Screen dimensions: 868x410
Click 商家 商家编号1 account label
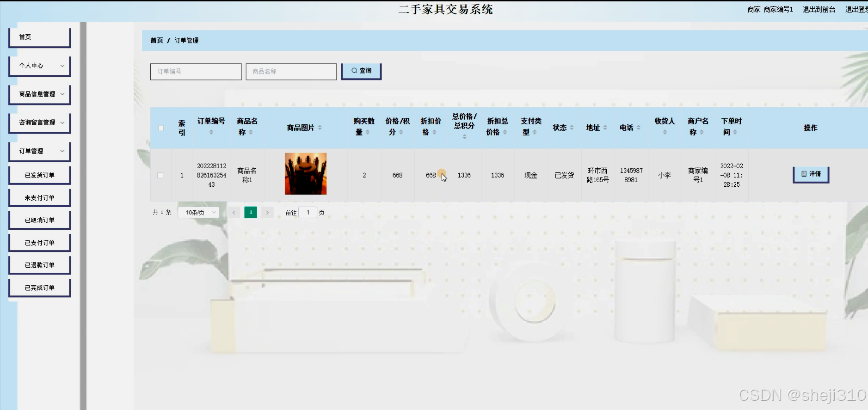tap(770, 9)
